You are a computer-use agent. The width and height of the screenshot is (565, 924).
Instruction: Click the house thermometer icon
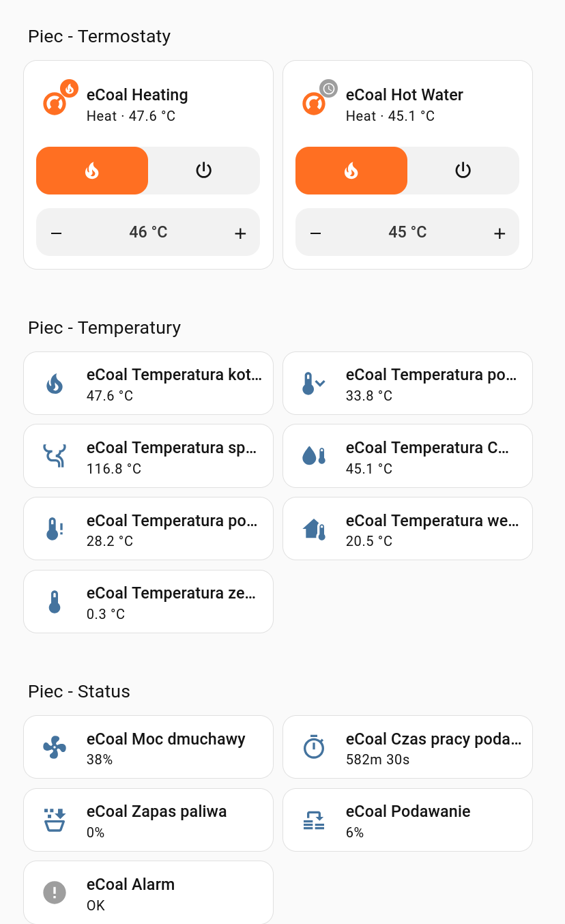point(314,529)
